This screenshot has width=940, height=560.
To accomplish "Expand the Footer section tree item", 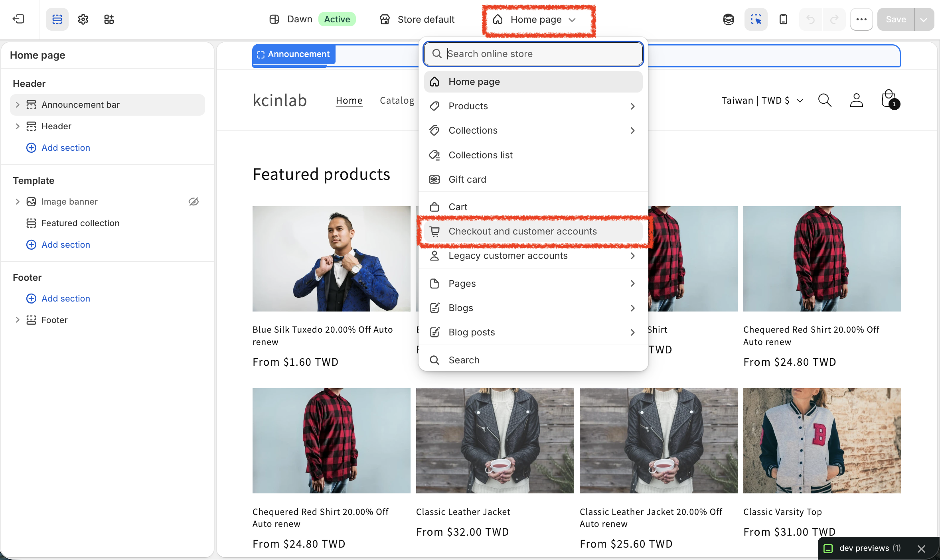I will point(17,320).
